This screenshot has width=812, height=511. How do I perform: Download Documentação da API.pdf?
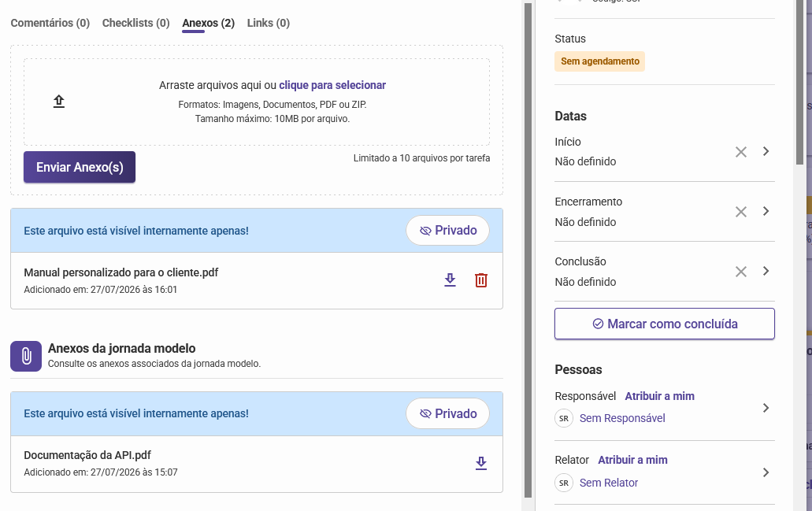481,464
